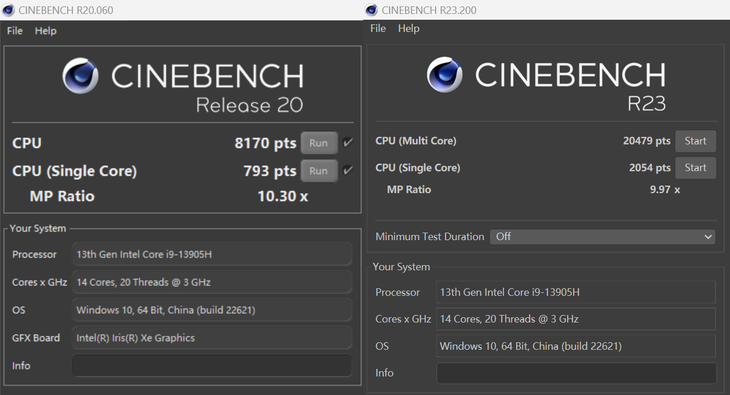
Task: Click the CINEBENCH R23.200 window title
Action: (429, 10)
